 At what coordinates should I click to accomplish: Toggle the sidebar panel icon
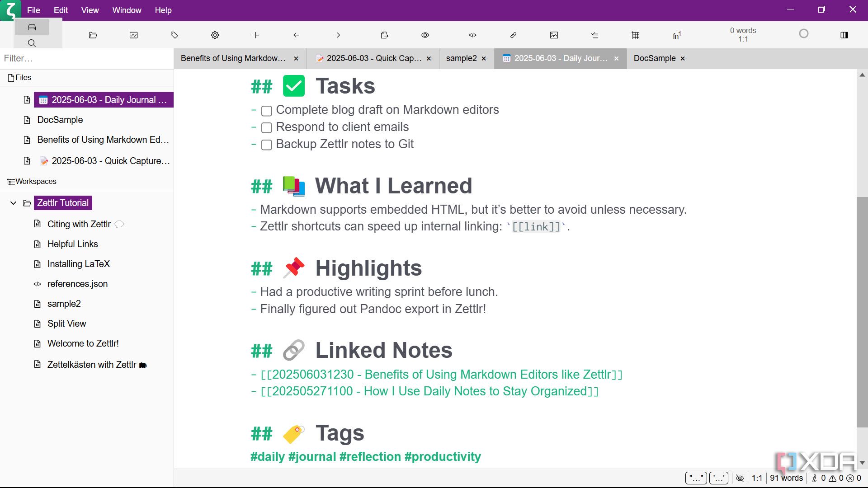click(x=844, y=35)
